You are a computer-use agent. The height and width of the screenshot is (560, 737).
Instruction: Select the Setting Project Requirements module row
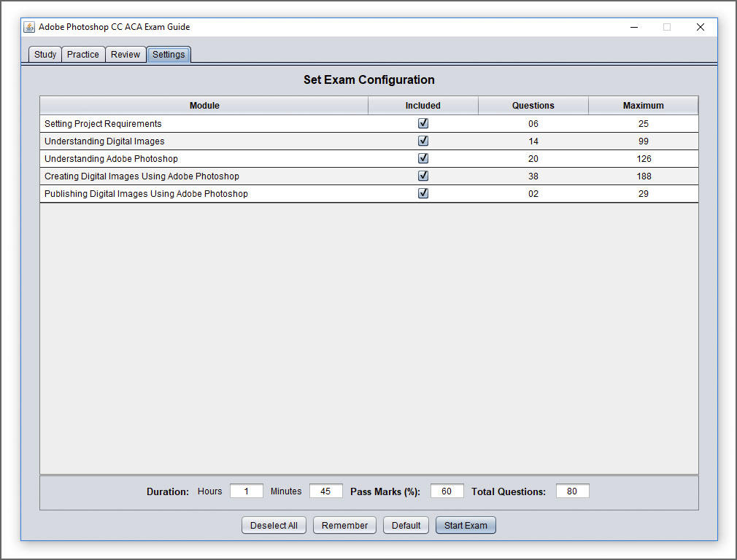pyautogui.click(x=369, y=123)
